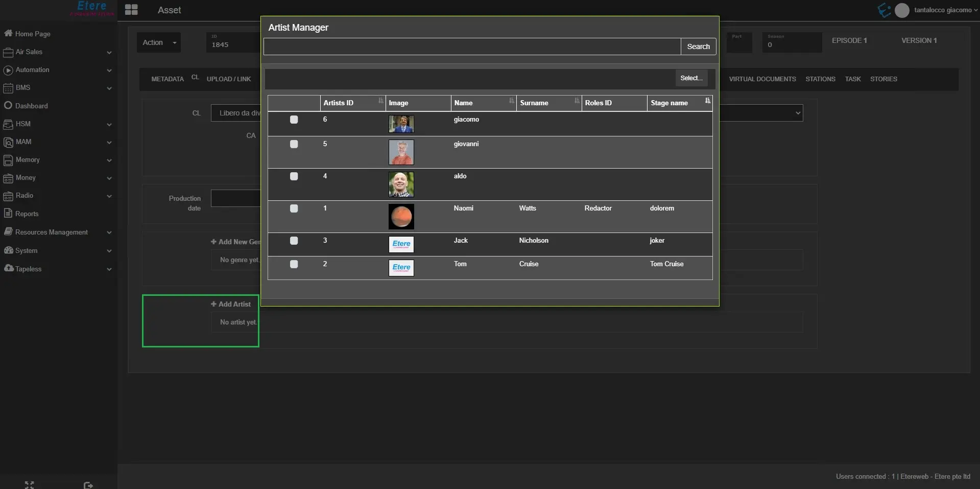This screenshot has width=980, height=489.
Task: Open the Action dropdown
Action: [x=159, y=42]
